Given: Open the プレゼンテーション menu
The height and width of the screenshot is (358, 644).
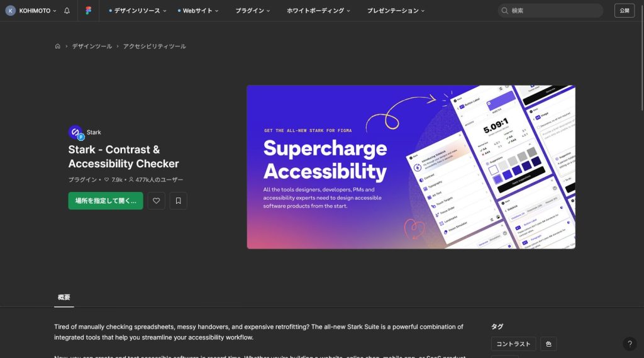Looking at the screenshot, I should point(396,11).
